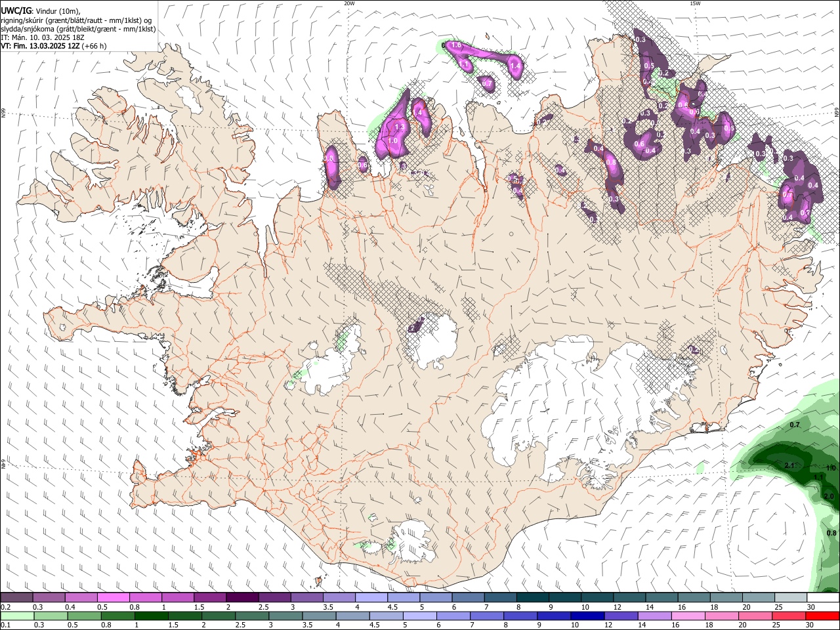Image resolution: width=840 pixels, height=630 pixels.
Task: Click the light lavender 4 swatch, top legend row
Action: [371, 598]
